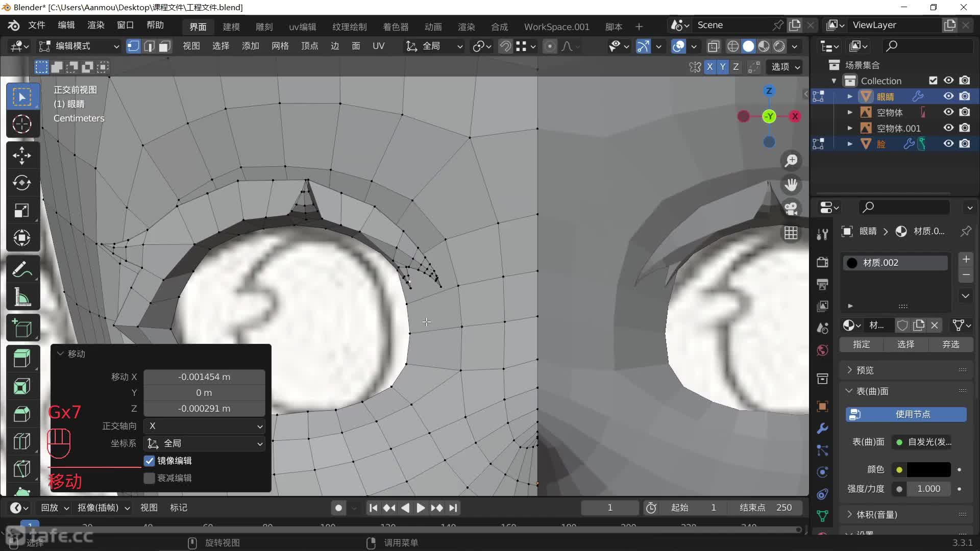Select the Loop Cut tool
This screenshot has width=980, height=551.
(22, 442)
